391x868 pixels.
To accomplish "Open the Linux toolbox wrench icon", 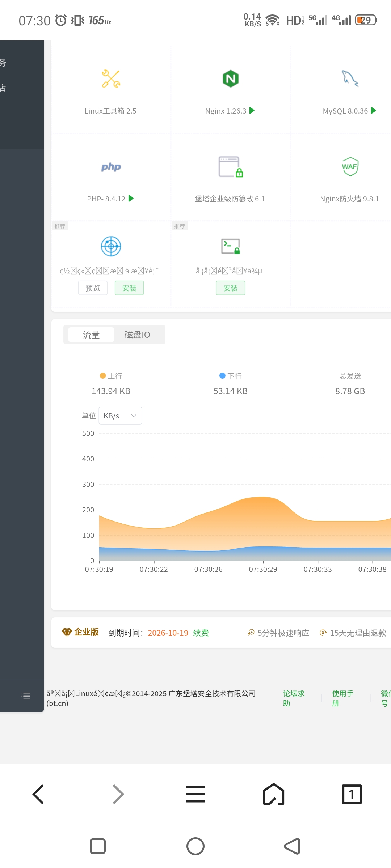I will (x=111, y=79).
